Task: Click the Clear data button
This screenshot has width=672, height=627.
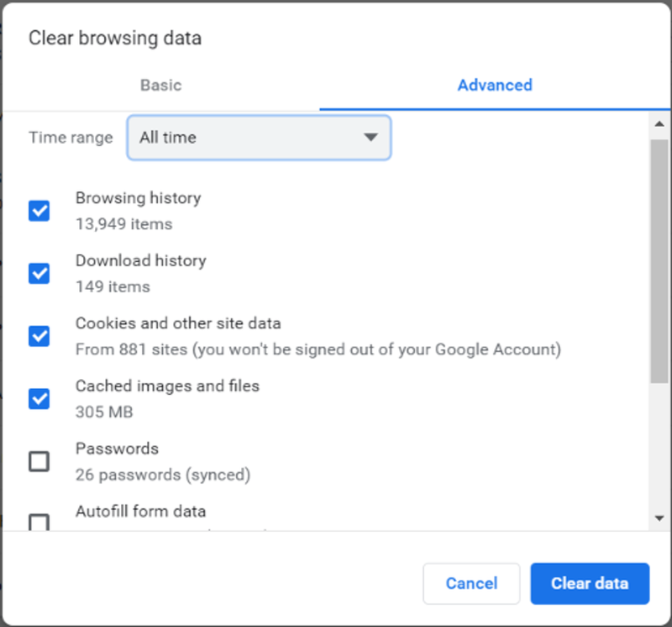Action: coord(590,583)
